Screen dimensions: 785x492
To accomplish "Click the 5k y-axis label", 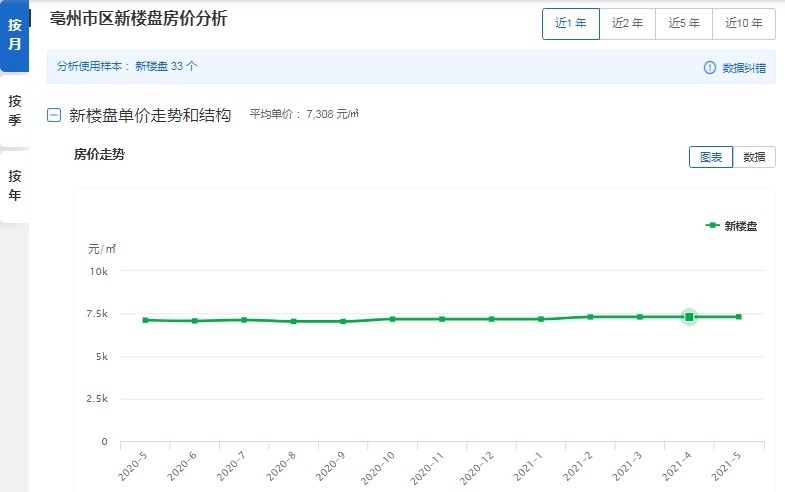I will (102, 356).
